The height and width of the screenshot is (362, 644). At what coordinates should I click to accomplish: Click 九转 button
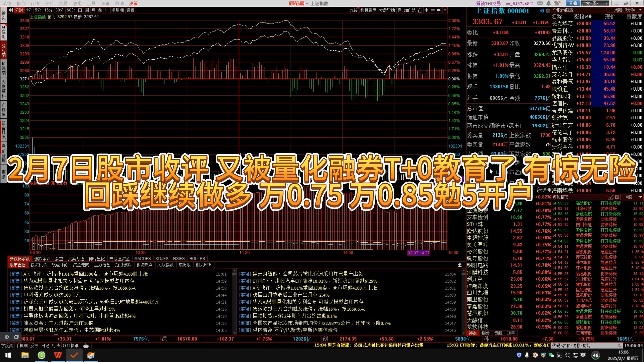pyautogui.click(x=353, y=10)
